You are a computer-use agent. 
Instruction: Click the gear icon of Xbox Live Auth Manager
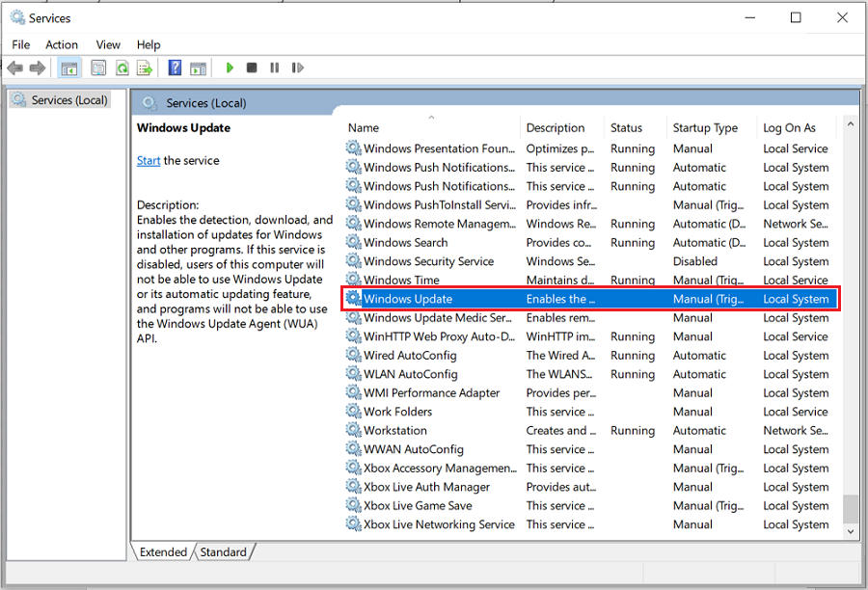pos(353,487)
